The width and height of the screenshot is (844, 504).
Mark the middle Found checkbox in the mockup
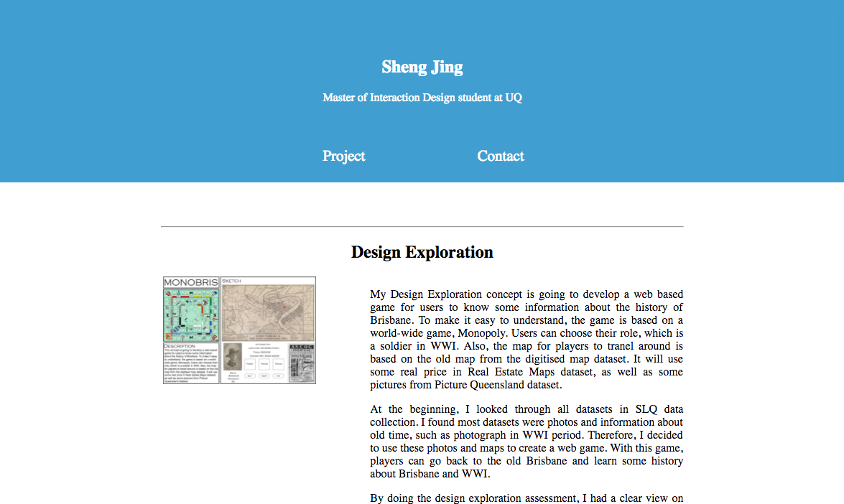coord(263,363)
